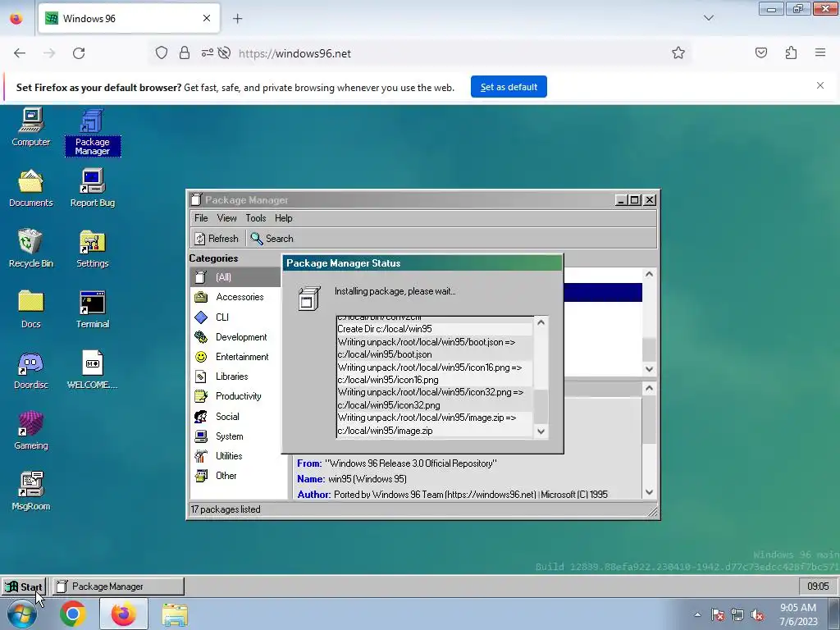
Task: Open the Recycle Bin icon
Action: point(31,249)
